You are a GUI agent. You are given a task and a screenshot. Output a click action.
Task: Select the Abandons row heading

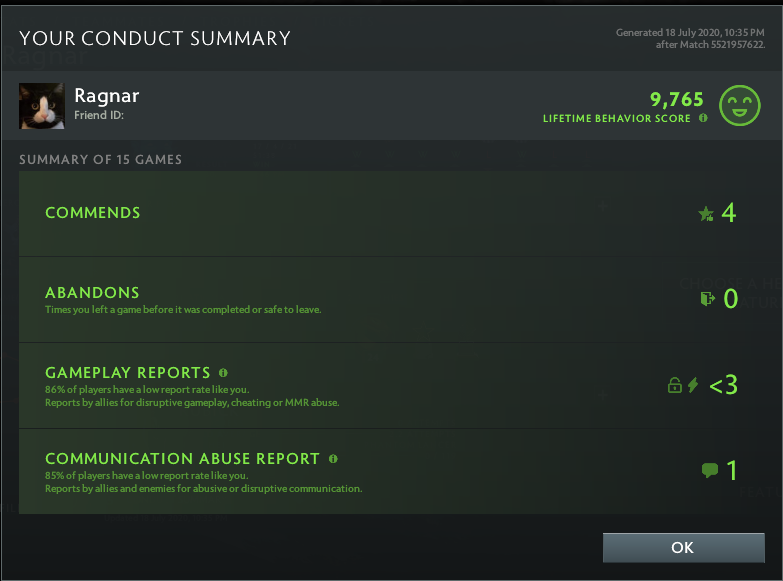pos(92,293)
